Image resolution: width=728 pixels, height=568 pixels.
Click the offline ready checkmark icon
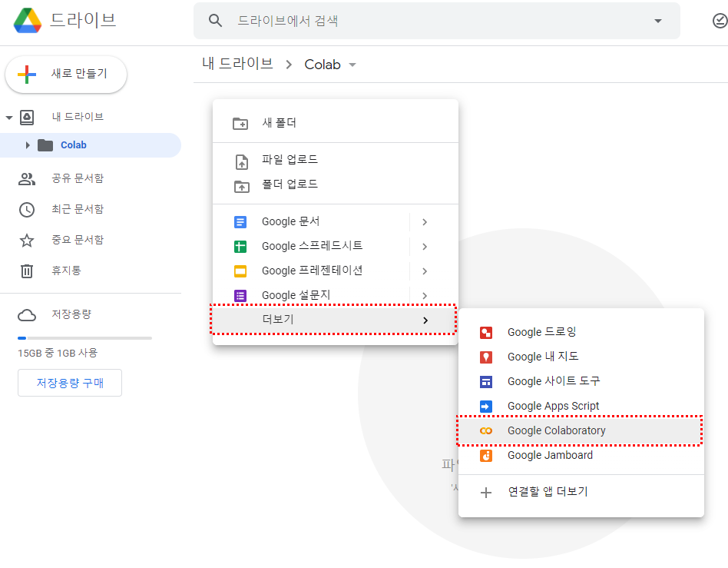click(x=720, y=21)
